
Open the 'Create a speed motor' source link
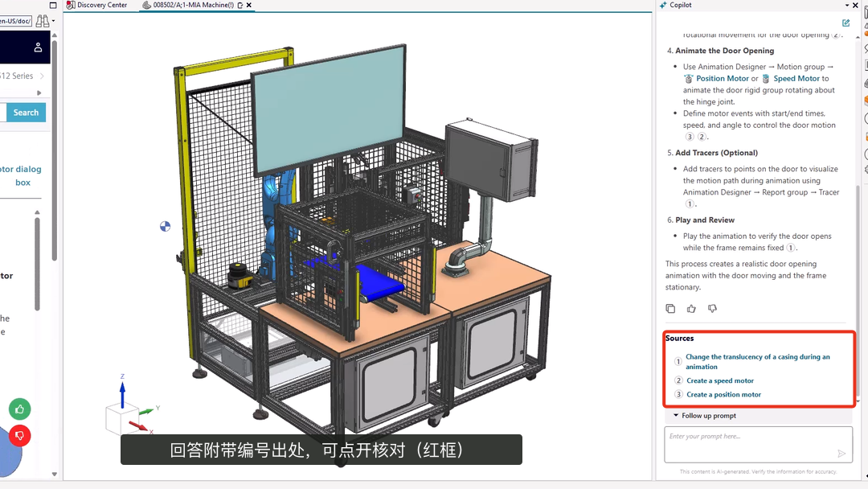click(x=720, y=380)
